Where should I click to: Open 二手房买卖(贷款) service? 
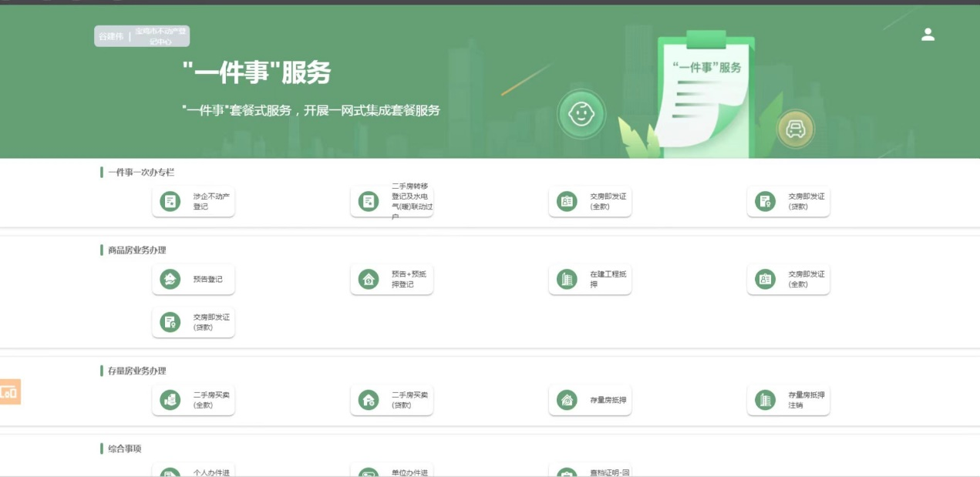click(392, 400)
